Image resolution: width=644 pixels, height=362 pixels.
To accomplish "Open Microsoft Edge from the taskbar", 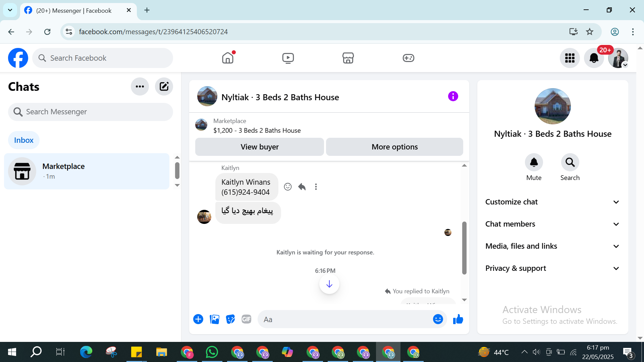I will pos(86,352).
